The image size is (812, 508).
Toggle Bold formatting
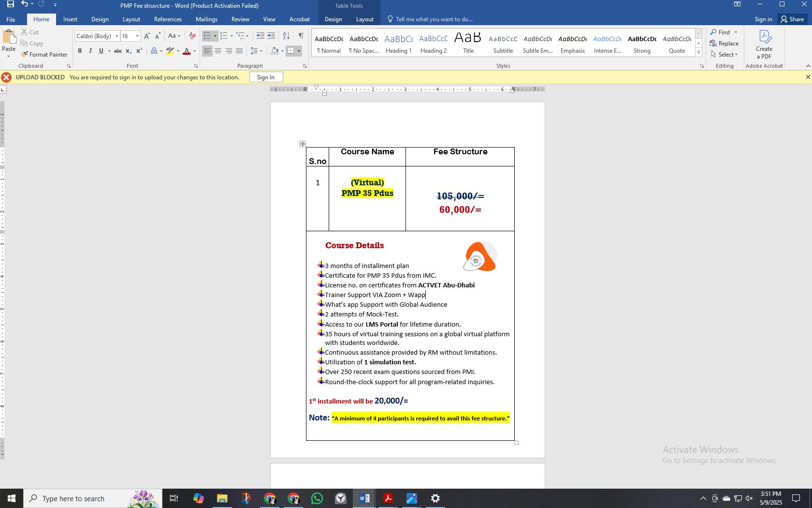pyautogui.click(x=80, y=51)
